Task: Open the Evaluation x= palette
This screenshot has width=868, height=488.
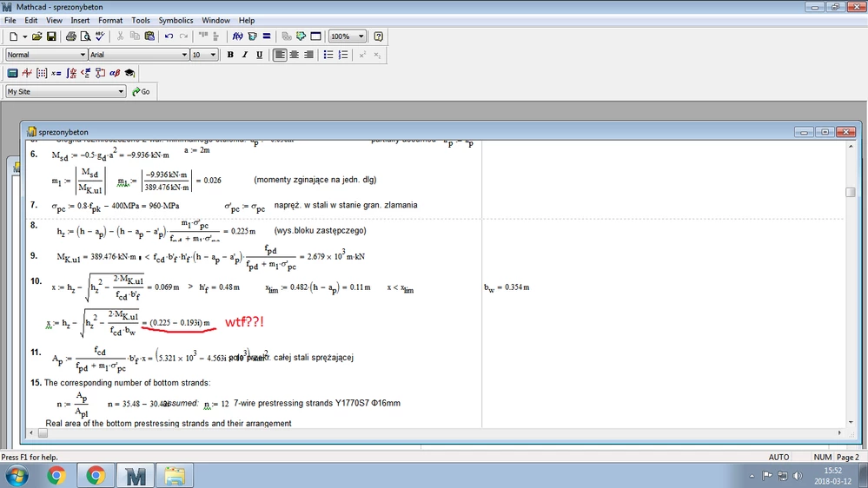Action: pyautogui.click(x=56, y=73)
